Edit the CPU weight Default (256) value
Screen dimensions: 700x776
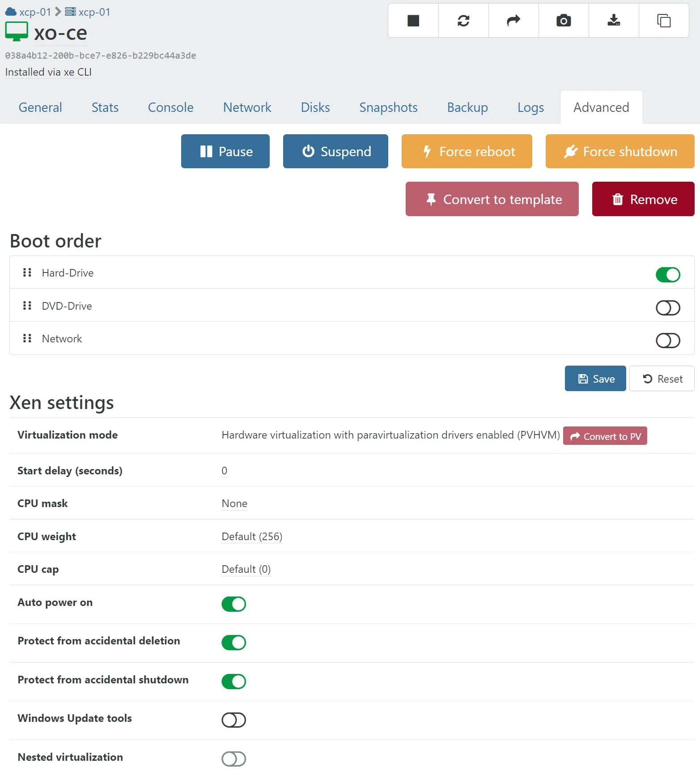(x=252, y=537)
